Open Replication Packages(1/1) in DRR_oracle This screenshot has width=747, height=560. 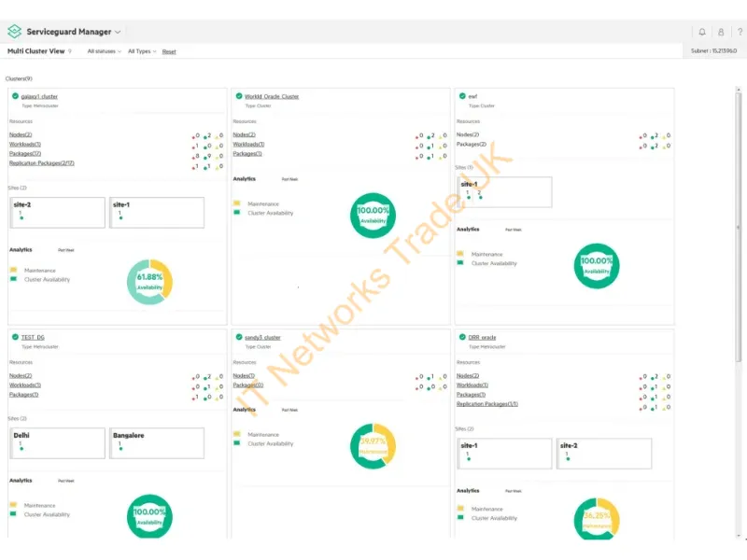(486, 404)
